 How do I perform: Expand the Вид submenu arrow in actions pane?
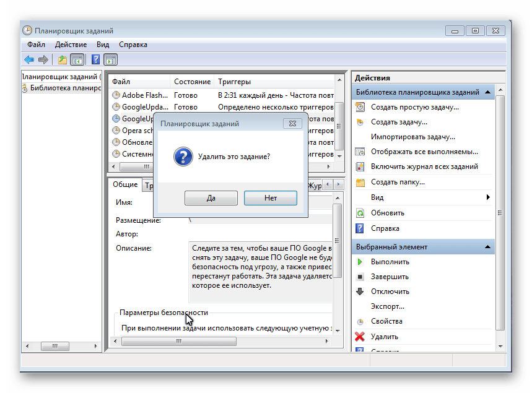pos(488,197)
